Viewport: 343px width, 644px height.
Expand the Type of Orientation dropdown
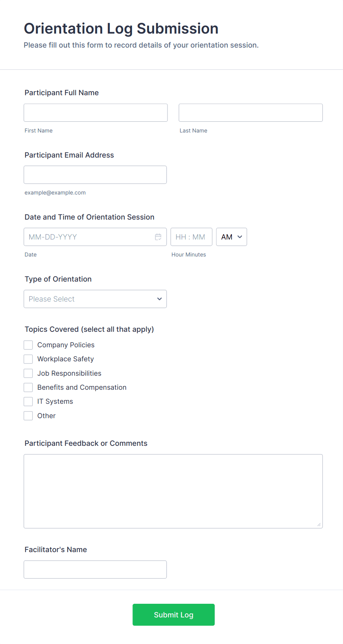pyautogui.click(x=95, y=299)
